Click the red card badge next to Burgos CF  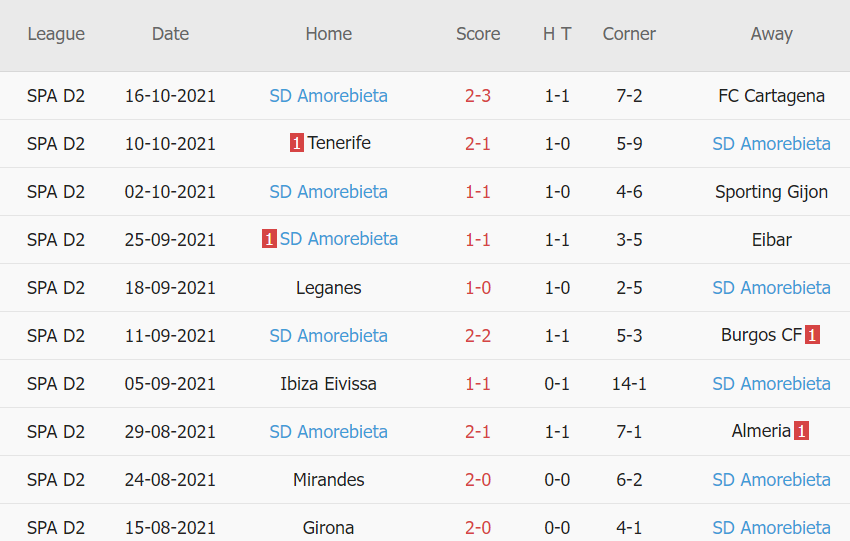812,335
